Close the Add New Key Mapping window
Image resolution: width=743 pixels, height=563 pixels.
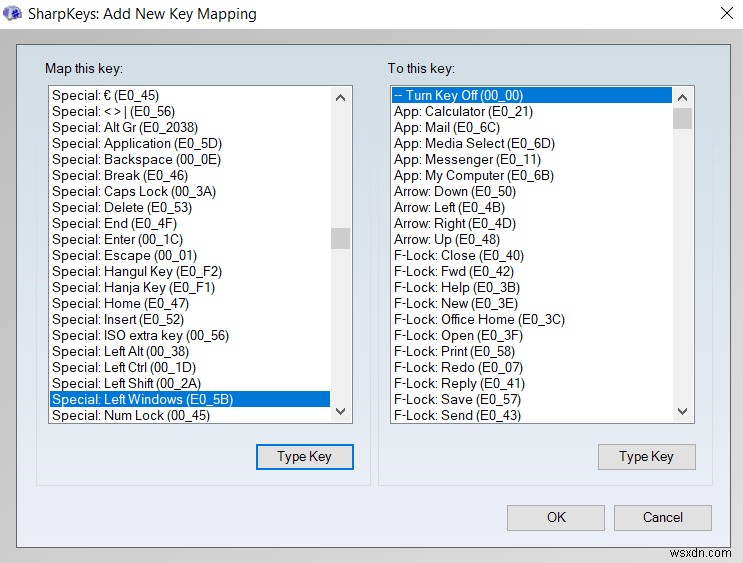tap(727, 13)
